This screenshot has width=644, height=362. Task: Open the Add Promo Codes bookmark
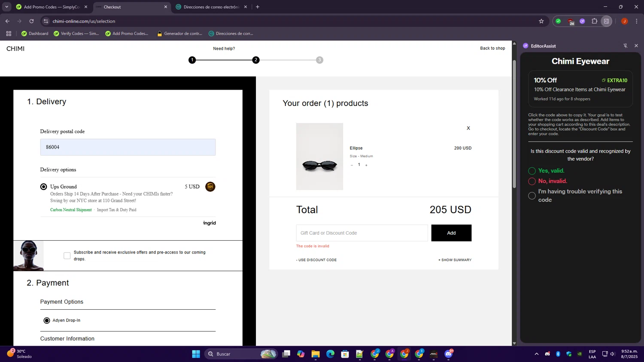127,33
